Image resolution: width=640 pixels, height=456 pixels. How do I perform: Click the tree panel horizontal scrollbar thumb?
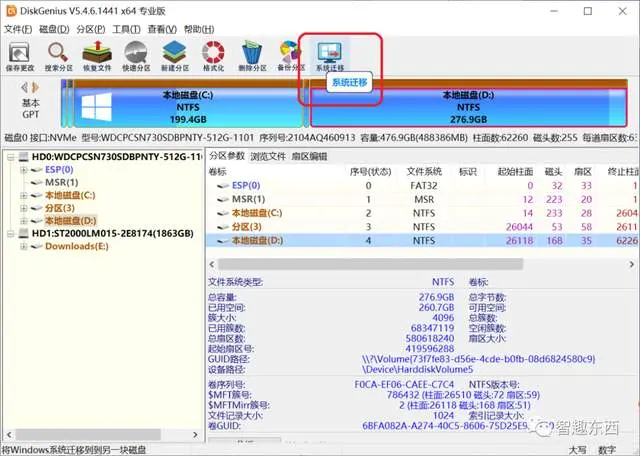tap(88, 434)
